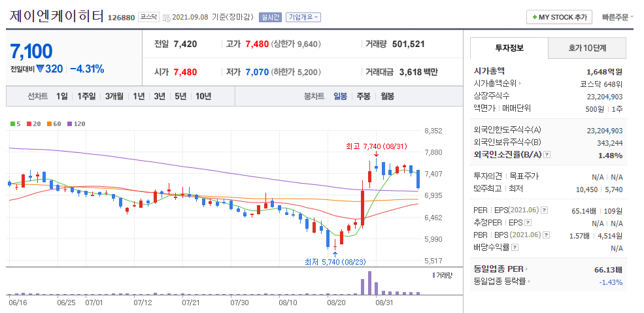Click the 저가 value 7,070
The image size is (644, 313).
(257, 72)
